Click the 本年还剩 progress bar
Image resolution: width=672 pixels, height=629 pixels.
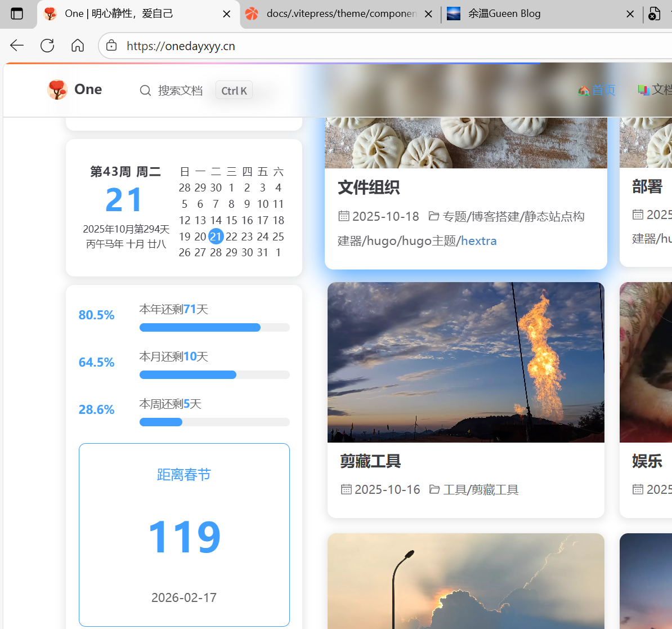tap(214, 327)
